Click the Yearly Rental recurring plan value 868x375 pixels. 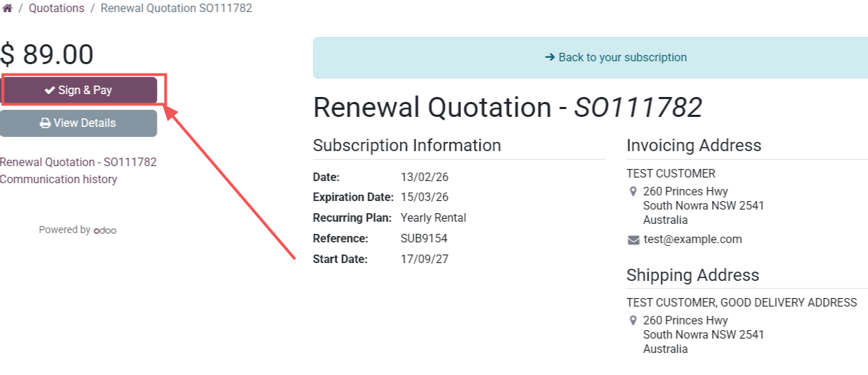point(433,217)
